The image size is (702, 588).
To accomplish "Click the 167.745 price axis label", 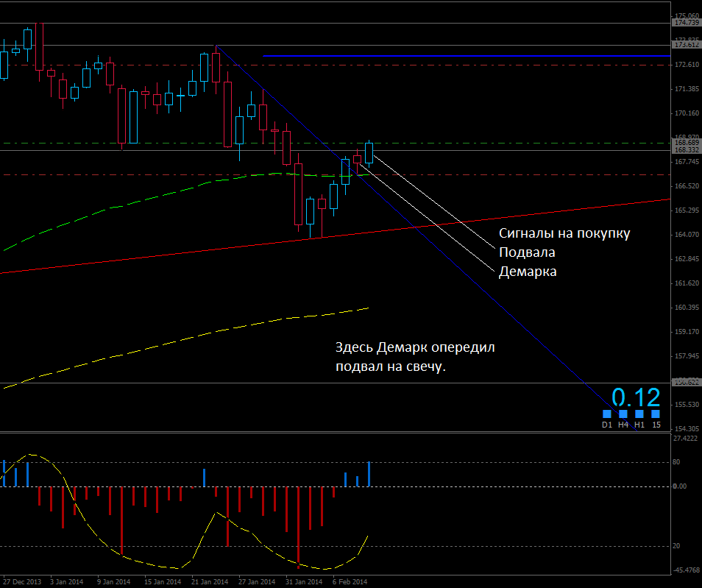I will point(687,162).
